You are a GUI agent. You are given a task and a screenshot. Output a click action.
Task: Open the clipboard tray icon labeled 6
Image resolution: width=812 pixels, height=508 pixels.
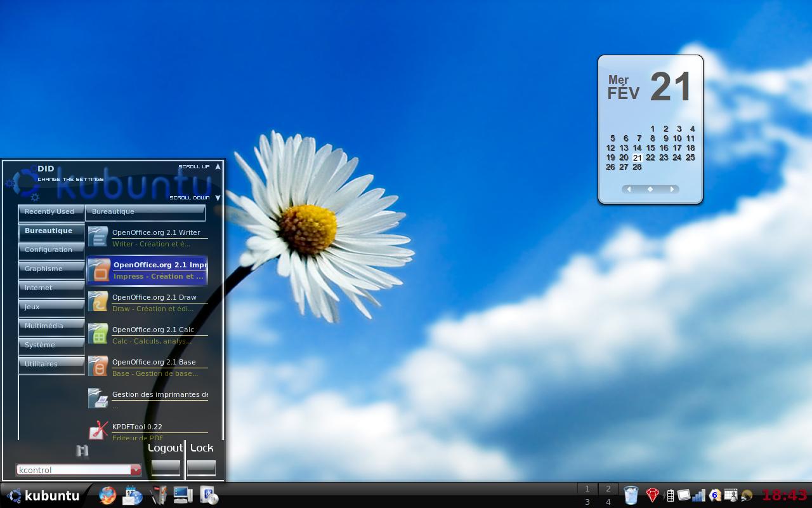coord(714,495)
